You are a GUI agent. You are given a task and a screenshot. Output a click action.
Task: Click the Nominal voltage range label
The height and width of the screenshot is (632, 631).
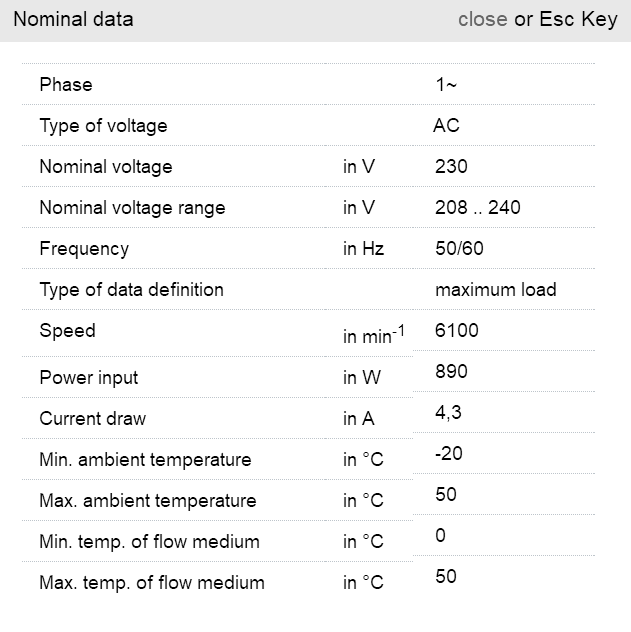(x=132, y=208)
